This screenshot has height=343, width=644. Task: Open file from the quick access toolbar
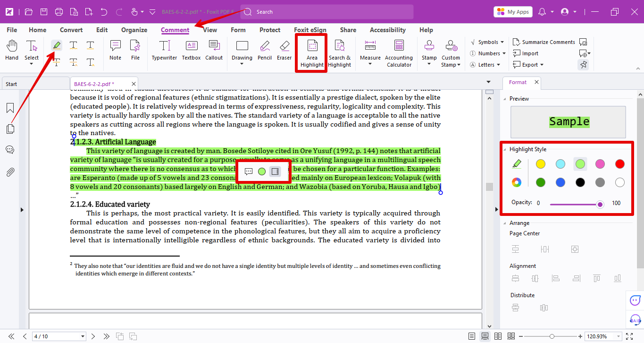(29, 12)
